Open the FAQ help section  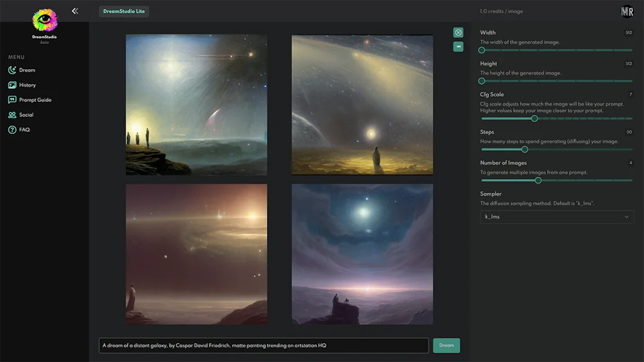[x=22, y=129]
